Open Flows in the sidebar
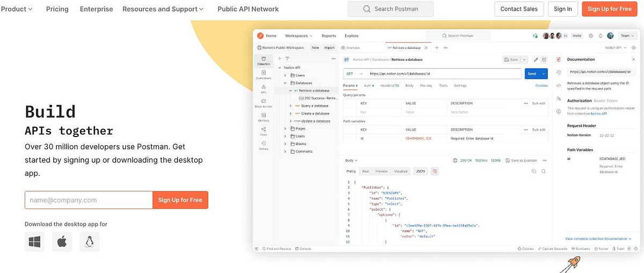 tap(264, 131)
